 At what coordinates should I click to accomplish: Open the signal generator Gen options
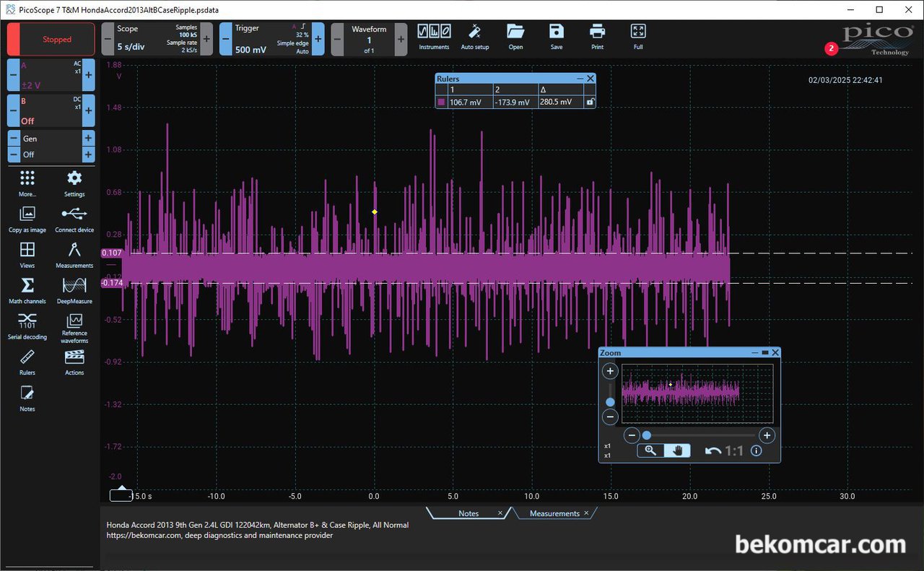coord(51,139)
